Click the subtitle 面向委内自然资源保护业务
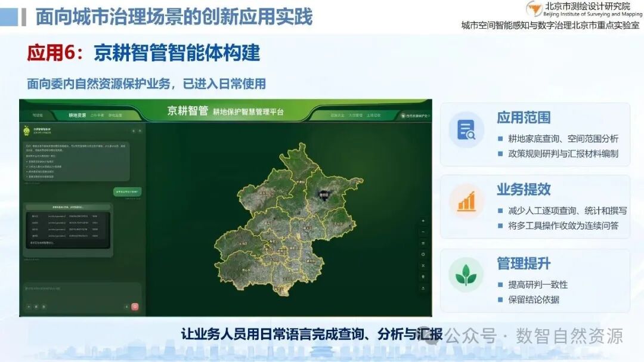Screen dimensions: 644x362 click(x=98, y=84)
